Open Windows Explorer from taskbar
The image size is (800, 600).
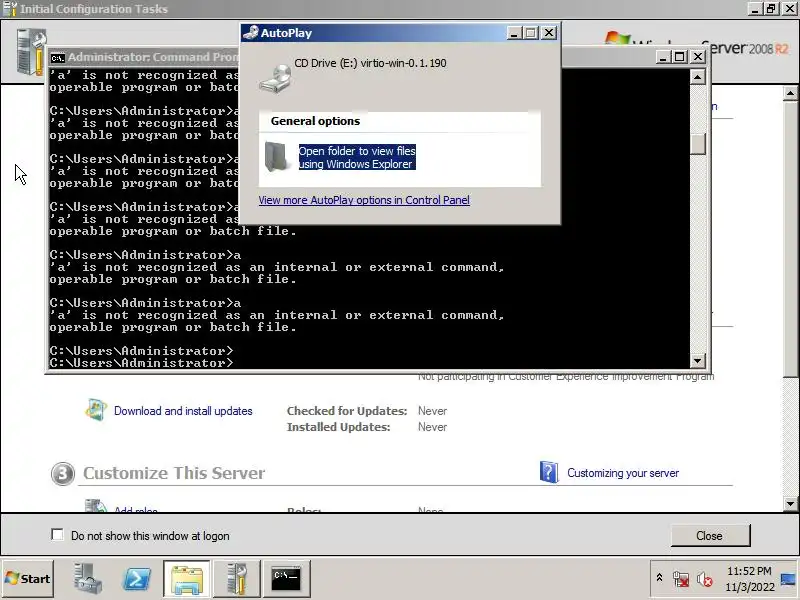[x=187, y=579]
